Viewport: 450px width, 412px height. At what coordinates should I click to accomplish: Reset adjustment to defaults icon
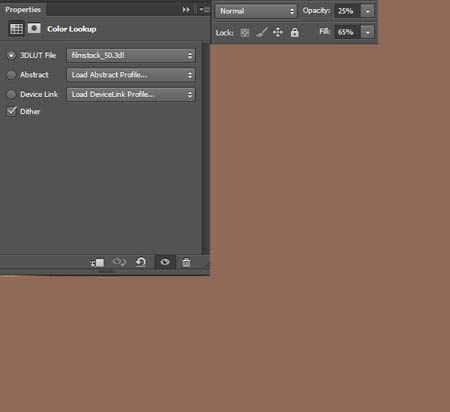(x=141, y=262)
